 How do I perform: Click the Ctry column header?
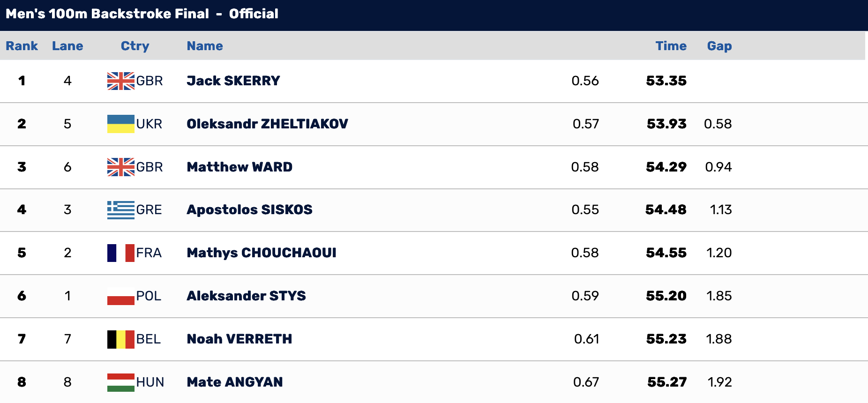tap(135, 46)
